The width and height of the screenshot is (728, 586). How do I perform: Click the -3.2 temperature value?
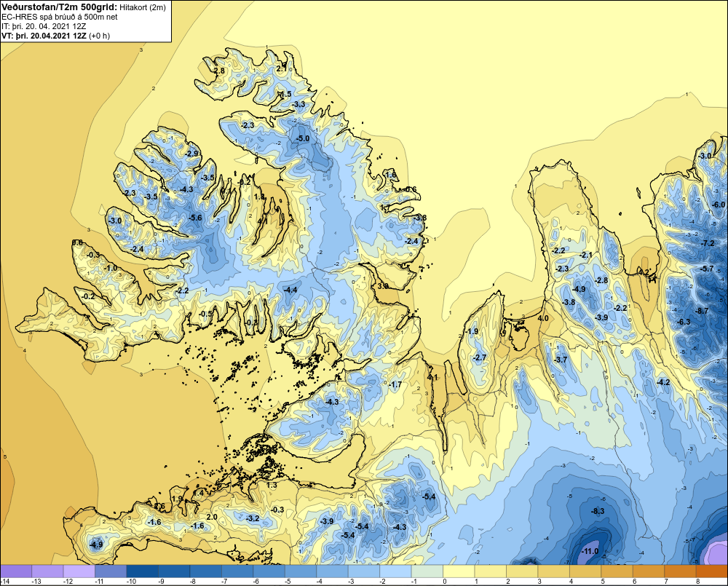pyautogui.click(x=253, y=518)
